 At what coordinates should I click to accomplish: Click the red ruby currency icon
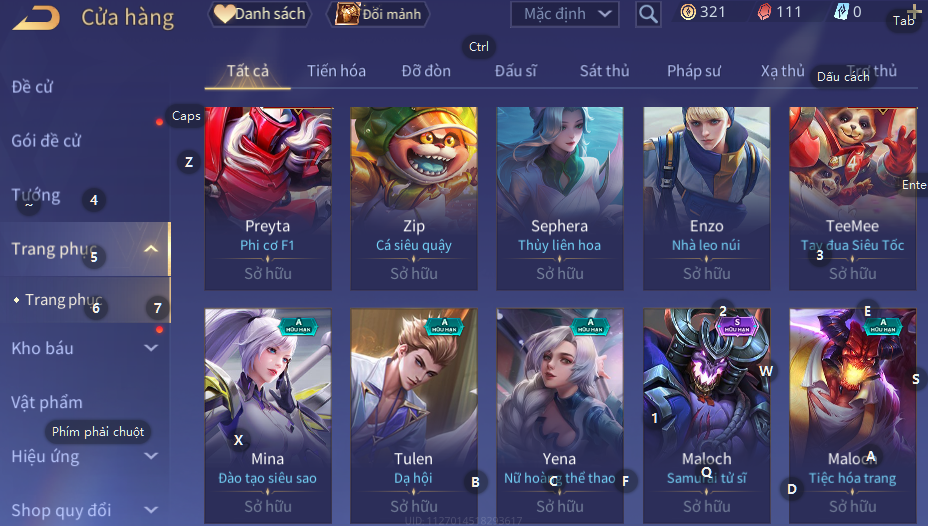[x=765, y=12]
